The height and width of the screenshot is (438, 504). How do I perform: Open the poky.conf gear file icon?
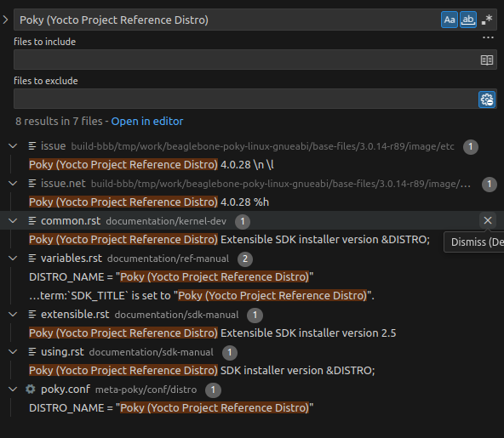point(31,390)
